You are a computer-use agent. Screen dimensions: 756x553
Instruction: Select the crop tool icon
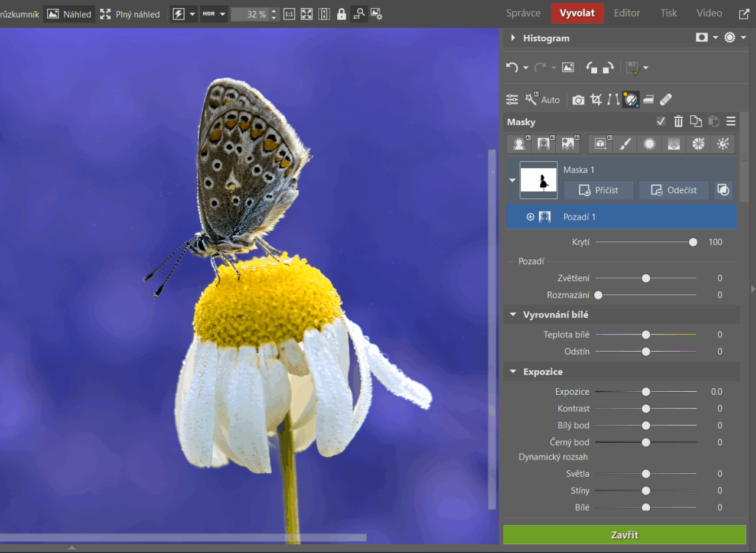tap(596, 100)
